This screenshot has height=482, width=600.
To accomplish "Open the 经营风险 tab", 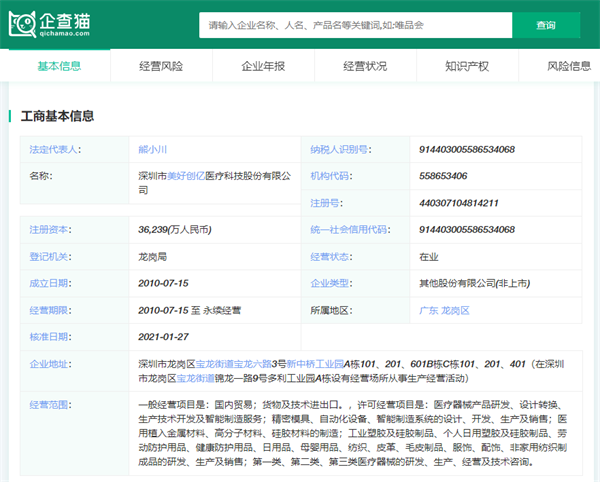I will click(x=161, y=67).
